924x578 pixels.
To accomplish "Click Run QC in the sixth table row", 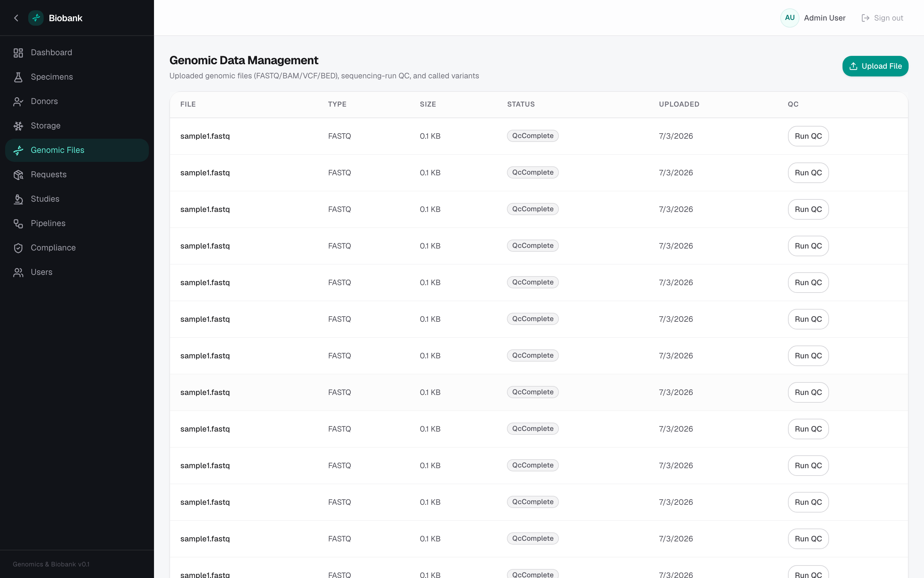I will (x=808, y=319).
